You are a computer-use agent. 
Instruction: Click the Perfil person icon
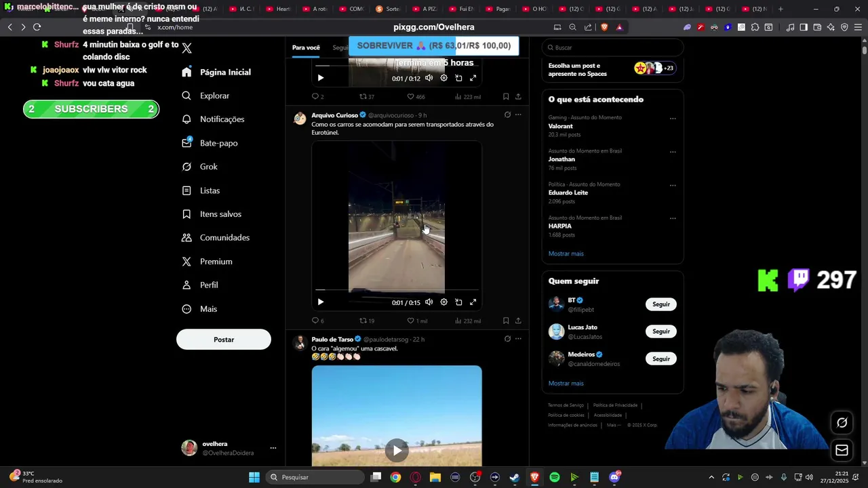point(186,285)
